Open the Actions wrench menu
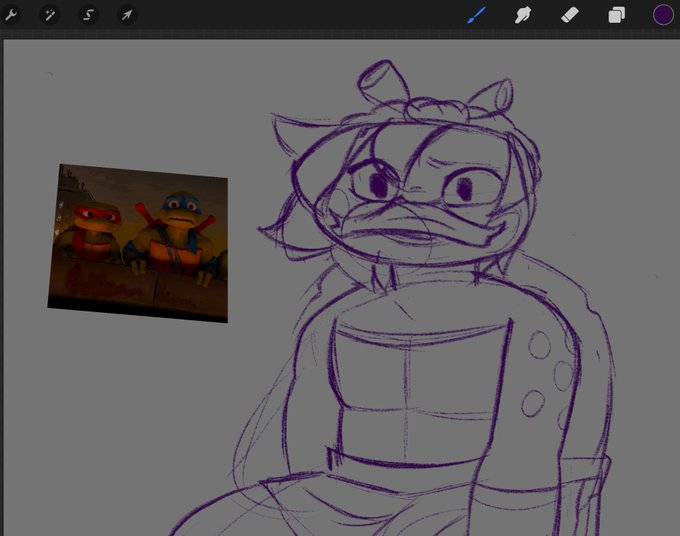This screenshot has height=536, width=680. click(10, 15)
